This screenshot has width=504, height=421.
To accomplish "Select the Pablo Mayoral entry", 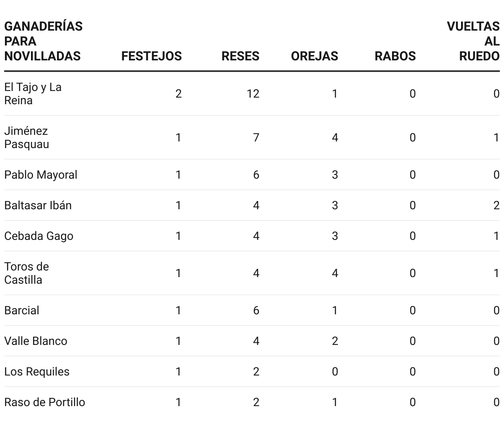I will tap(40, 175).
